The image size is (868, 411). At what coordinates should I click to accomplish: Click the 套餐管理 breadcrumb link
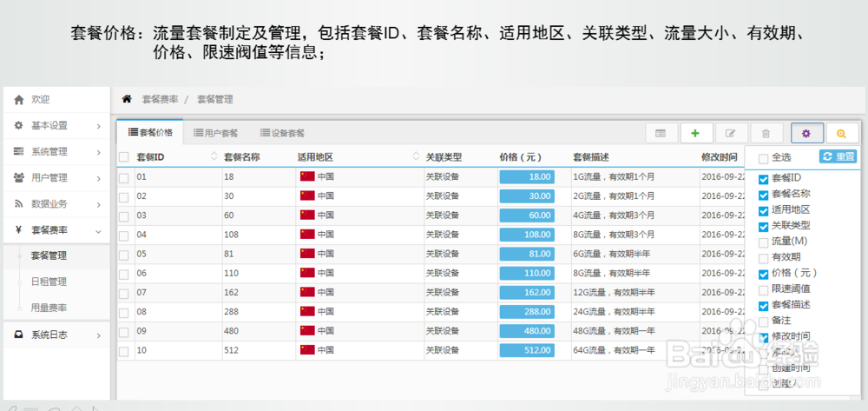(x=214, y=100)
